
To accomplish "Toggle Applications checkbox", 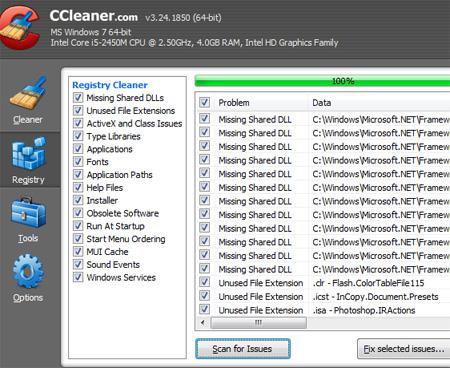I will (78, 149).
